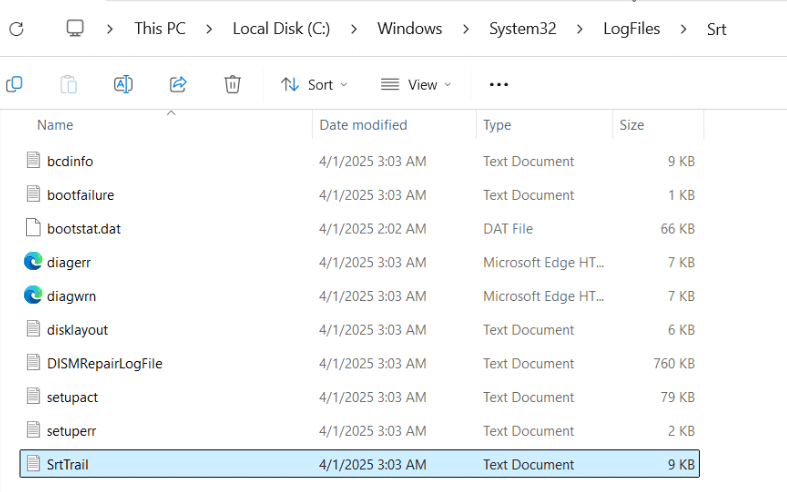
Task: Go to This PC in the breadcrumb
Action: (x=160, y=29)
